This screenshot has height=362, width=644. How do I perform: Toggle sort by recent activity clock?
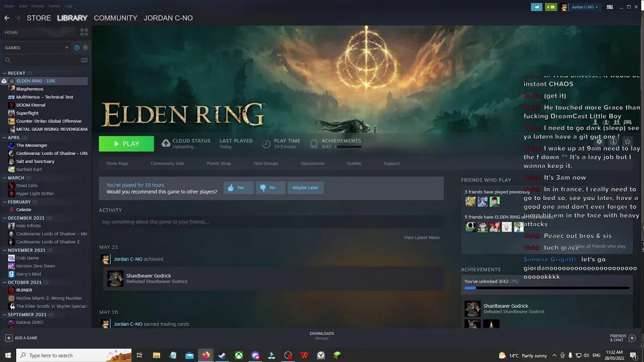coord(77,48)
